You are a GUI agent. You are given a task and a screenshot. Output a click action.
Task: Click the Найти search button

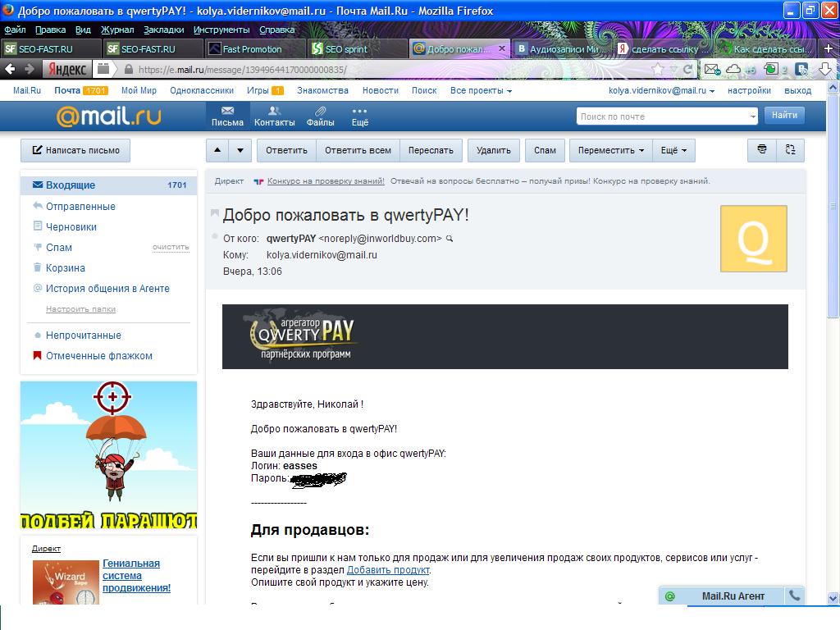784,115
